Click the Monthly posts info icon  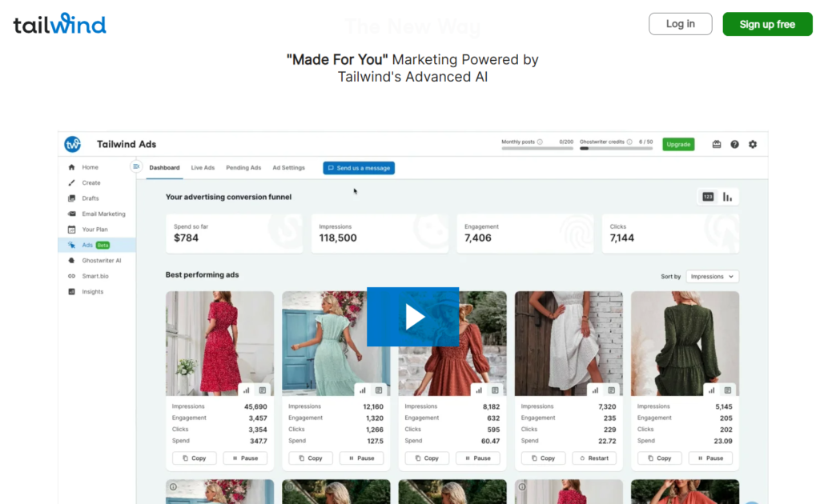point(540,142)
